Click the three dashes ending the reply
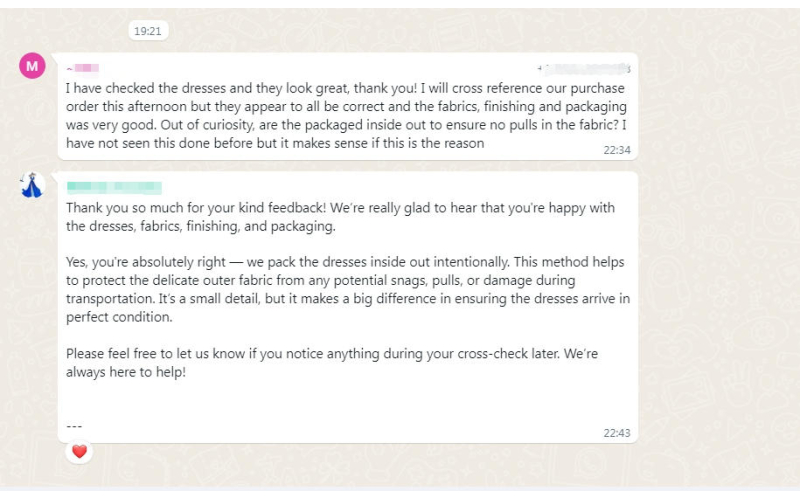This screenshot has height=500, width=800. [x=74, y=426]
